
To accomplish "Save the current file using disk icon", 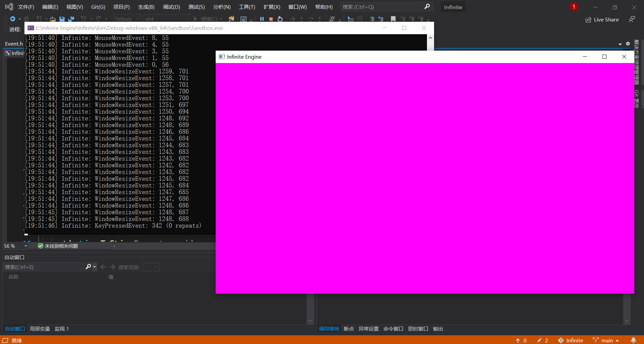I will [62, 19].
